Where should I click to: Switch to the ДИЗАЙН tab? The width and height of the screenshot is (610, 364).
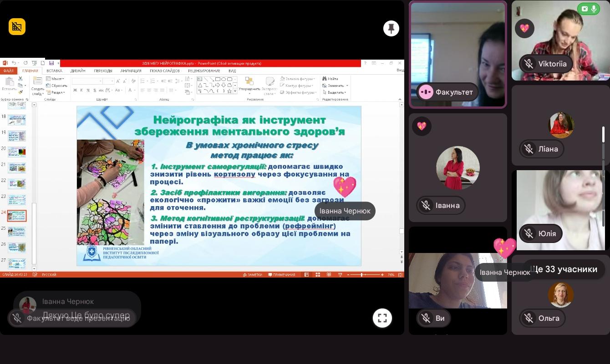point(78,71)
